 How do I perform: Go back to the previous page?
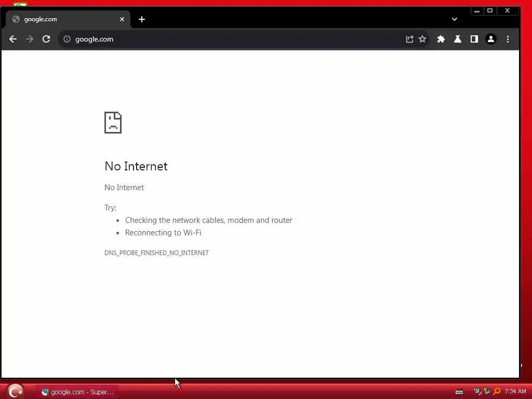pyautogui.click(x=13, y=39)
